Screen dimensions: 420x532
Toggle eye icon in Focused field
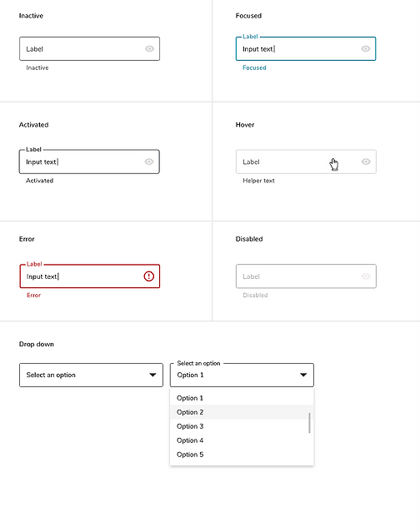point(366,49)
